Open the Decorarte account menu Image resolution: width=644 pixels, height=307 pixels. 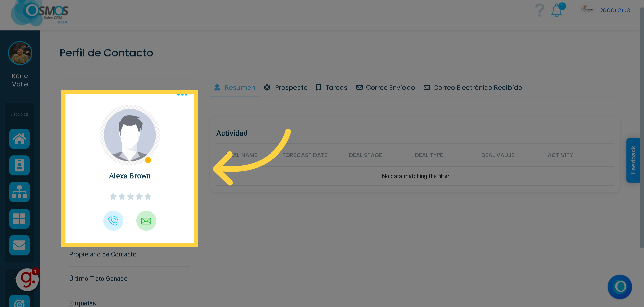pos(614,10)
